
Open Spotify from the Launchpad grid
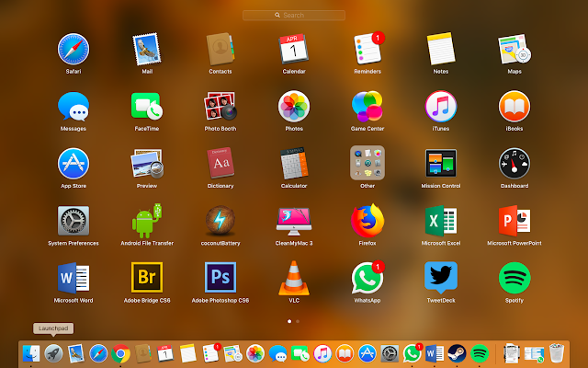click(514, 278)
